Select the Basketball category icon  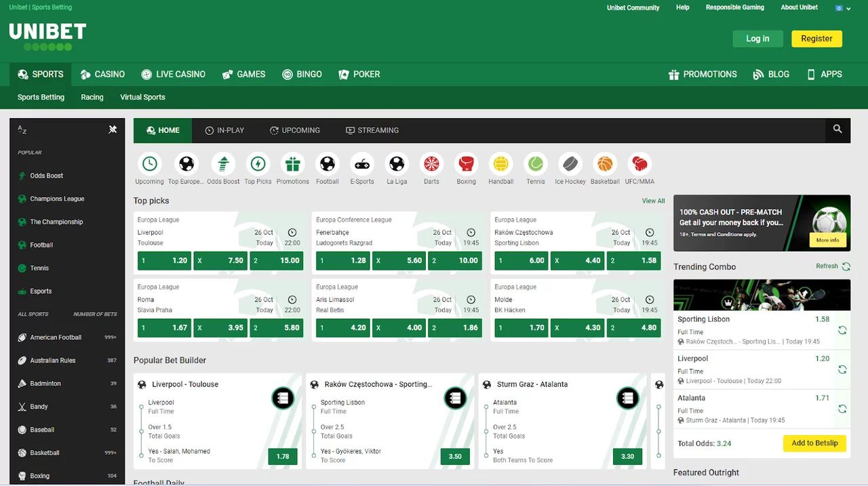605,163
